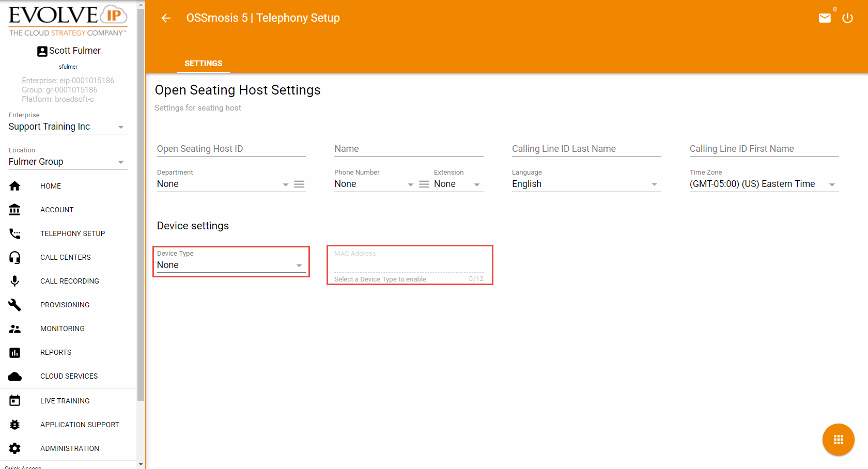Viewport: 868px width, 469px height.
Task: Select the Settings tab
Action: (x=203, y=64)
